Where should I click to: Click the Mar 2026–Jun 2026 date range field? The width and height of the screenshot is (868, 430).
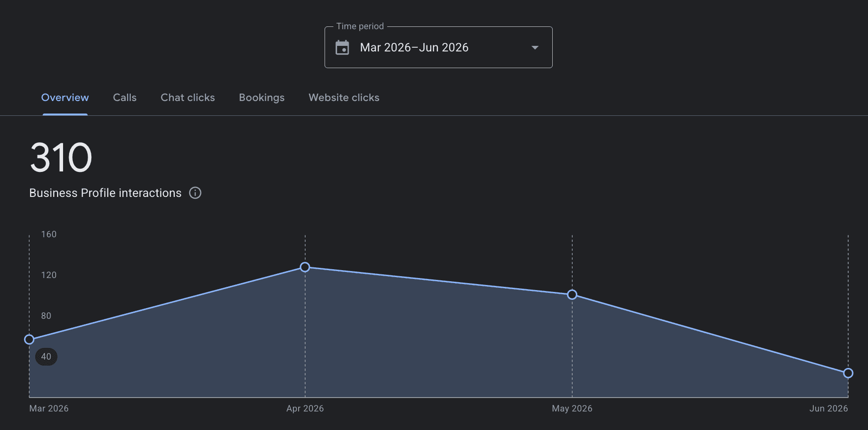click(438, 47)
